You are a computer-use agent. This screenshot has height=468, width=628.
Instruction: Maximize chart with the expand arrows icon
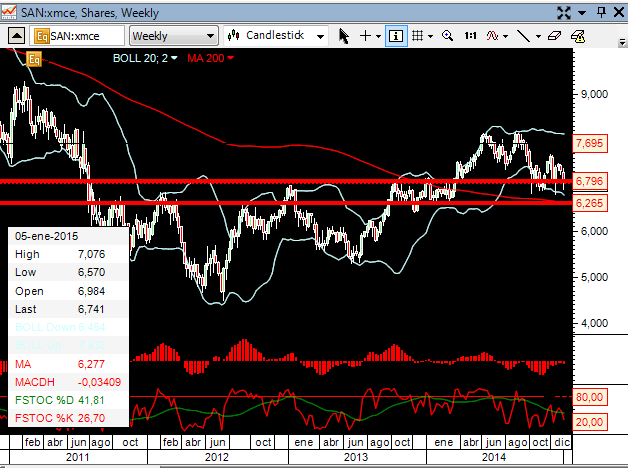click(x=564, y=13)
